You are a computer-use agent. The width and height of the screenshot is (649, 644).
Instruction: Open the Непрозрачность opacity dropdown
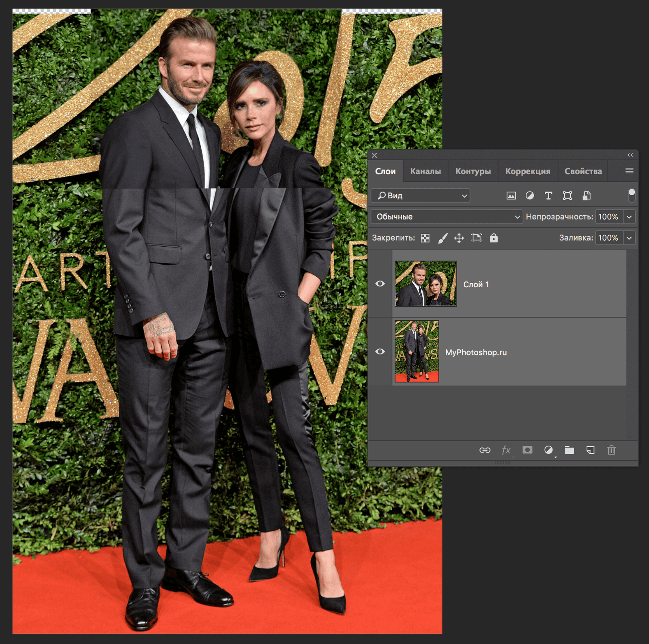pos(629,217)
